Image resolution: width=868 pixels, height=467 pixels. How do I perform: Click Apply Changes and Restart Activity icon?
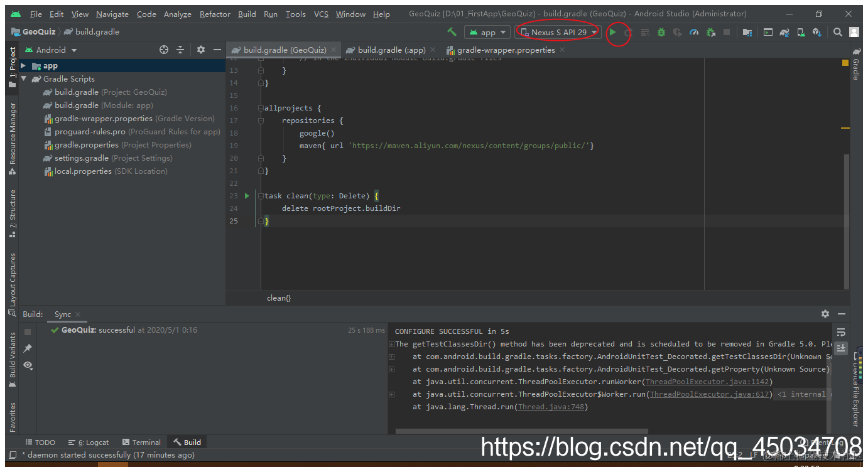(x=628, y=32)
